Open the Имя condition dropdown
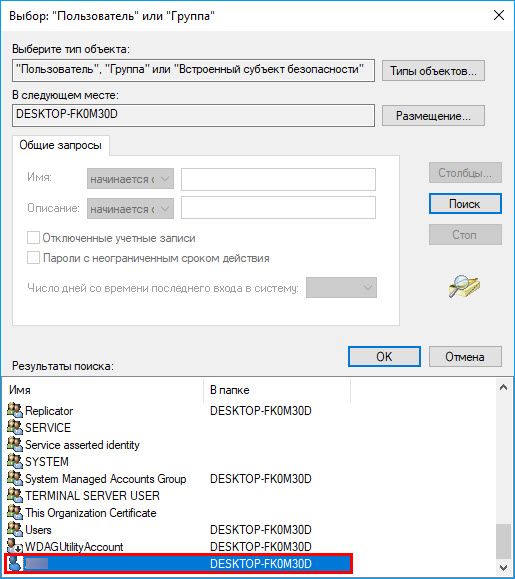Image resolution: width=515 pixels, height=579 pixels. [x=130, y=179]
